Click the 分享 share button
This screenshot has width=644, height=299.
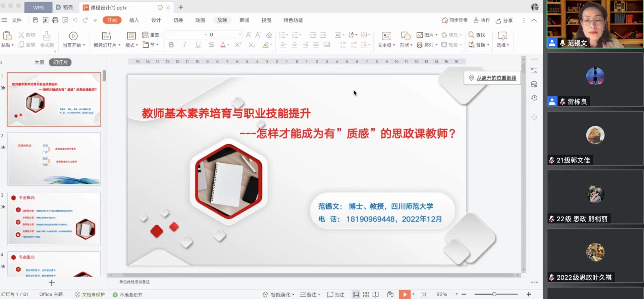point(504,20)
